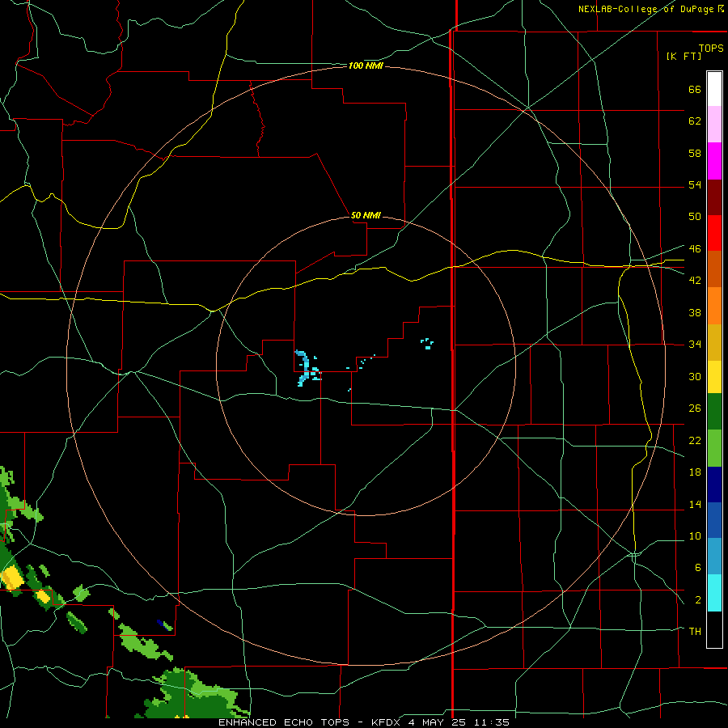Screen dimensions: 728x728
Task: Click legend value 58
Action: (695, 153)
